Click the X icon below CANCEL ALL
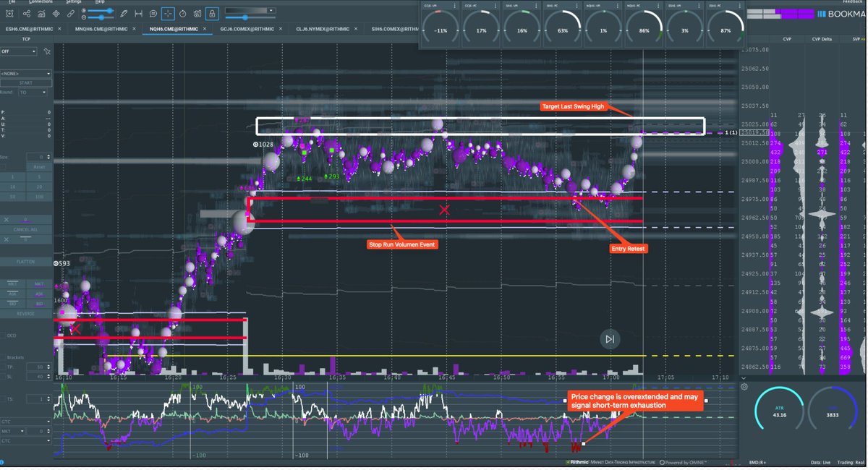Viewport: 868px width, 470px height. tap(6, 239)
